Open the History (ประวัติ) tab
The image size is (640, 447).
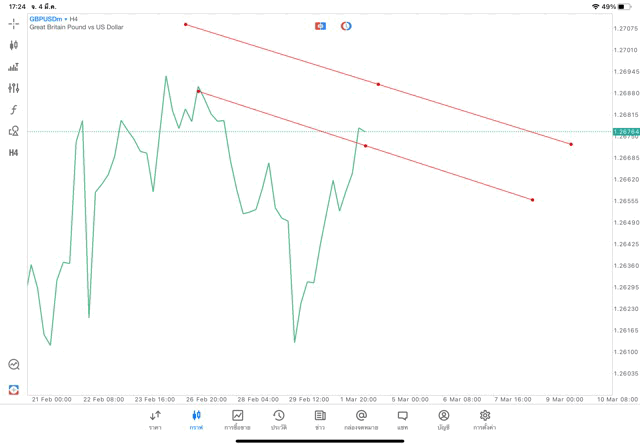[x=278, y=420]
